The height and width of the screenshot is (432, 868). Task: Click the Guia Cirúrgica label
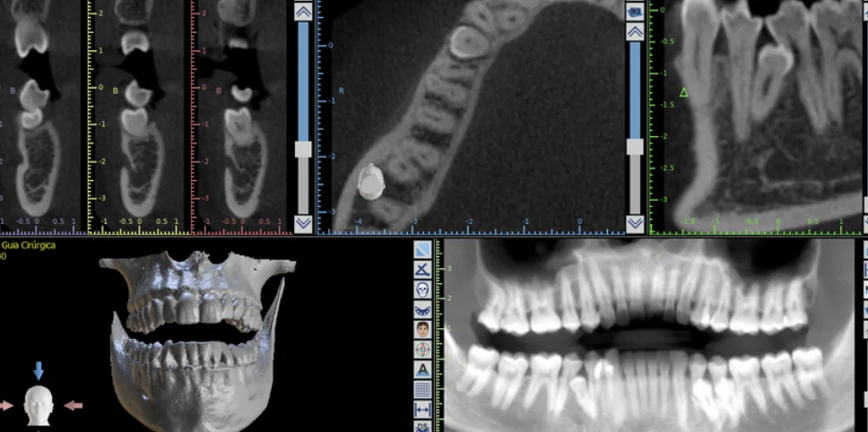[x=28, y=245]
